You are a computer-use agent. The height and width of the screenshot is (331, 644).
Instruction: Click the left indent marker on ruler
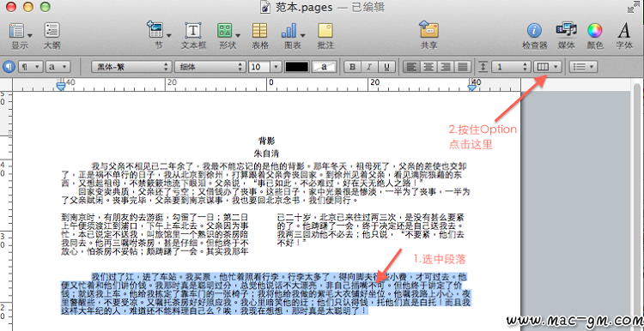pos(61,85)
